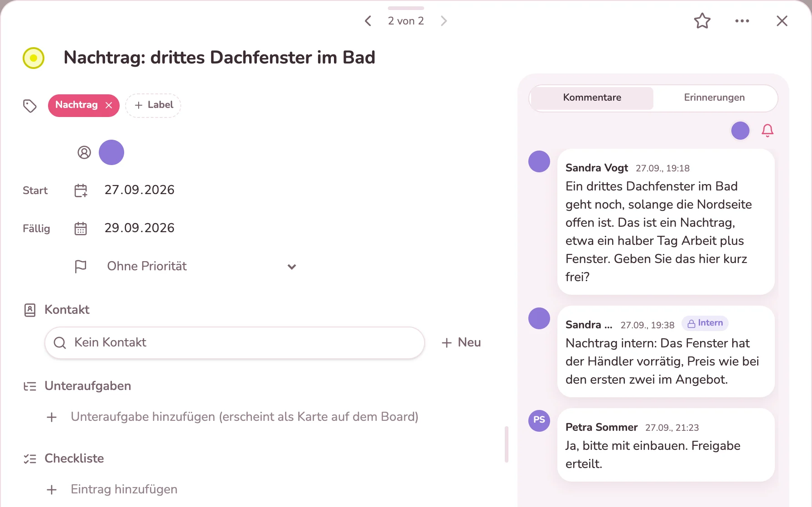Open the Ohne Priorität dropdown
Image resolution: width=812 pixels, height=507 pixels.
coord(202,266)
